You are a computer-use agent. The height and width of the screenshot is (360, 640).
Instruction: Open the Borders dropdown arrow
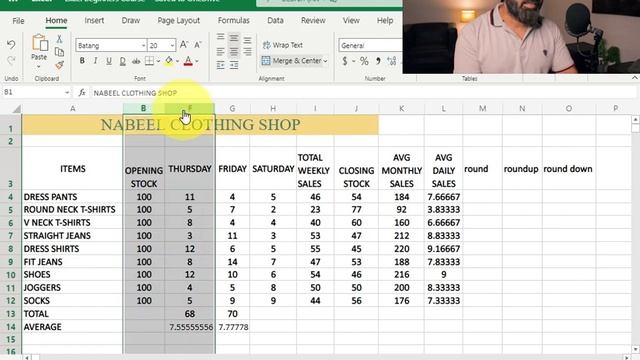[158, 62]
